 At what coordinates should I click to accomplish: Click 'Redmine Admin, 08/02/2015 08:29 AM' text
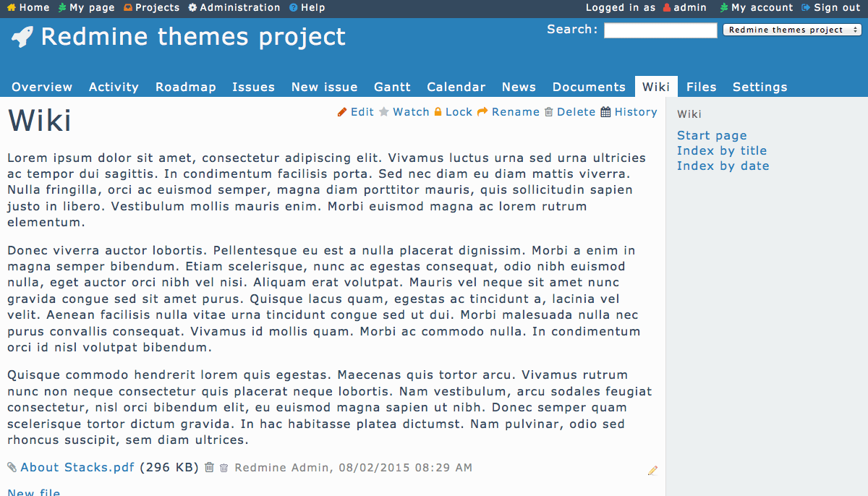click(x=354, y=468)
